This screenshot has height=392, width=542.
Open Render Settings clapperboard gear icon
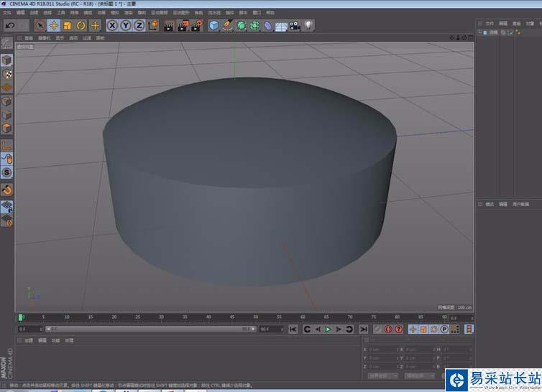[197, 26]
